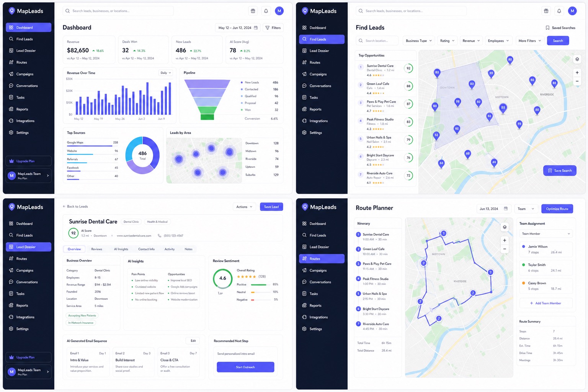Click the Search location input field
Image resolution: width=588 pixels, height=392 pixels.
(377, 41)
